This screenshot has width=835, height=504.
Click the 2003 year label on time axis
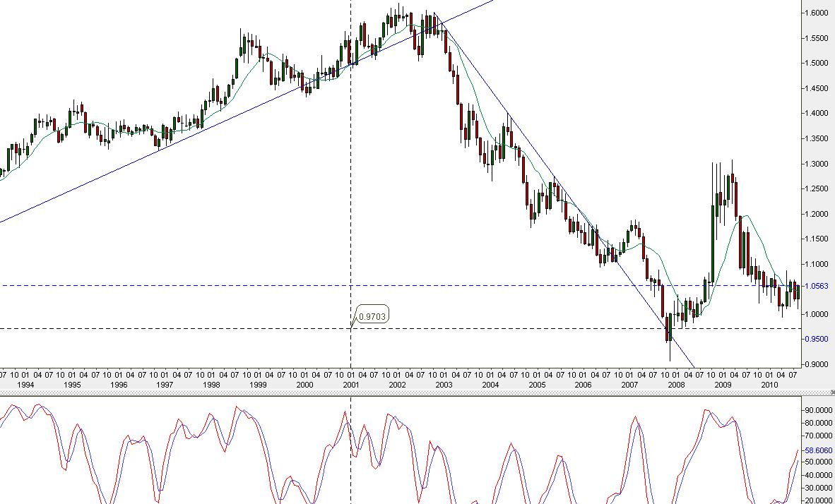[x=444, y=384]
